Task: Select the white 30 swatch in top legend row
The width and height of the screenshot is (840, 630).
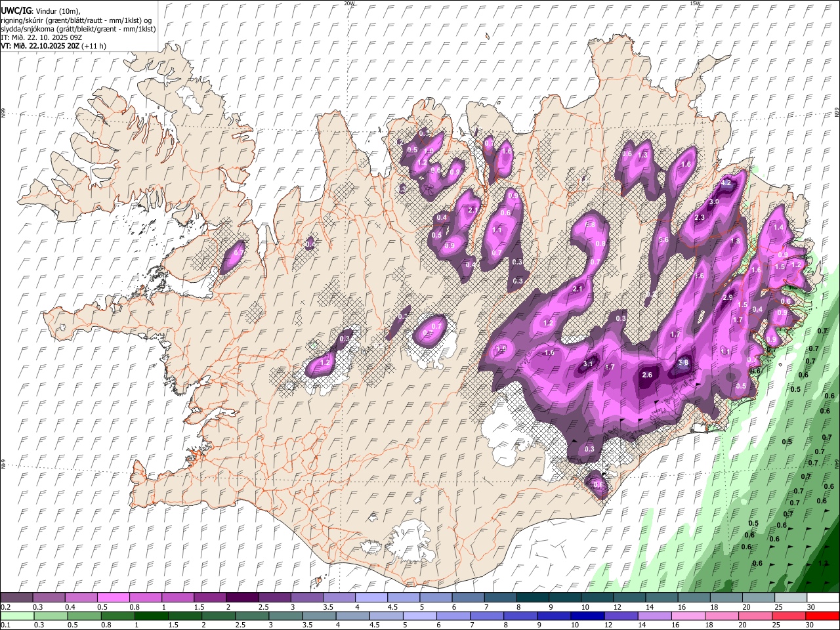Action: coord(823,598)
